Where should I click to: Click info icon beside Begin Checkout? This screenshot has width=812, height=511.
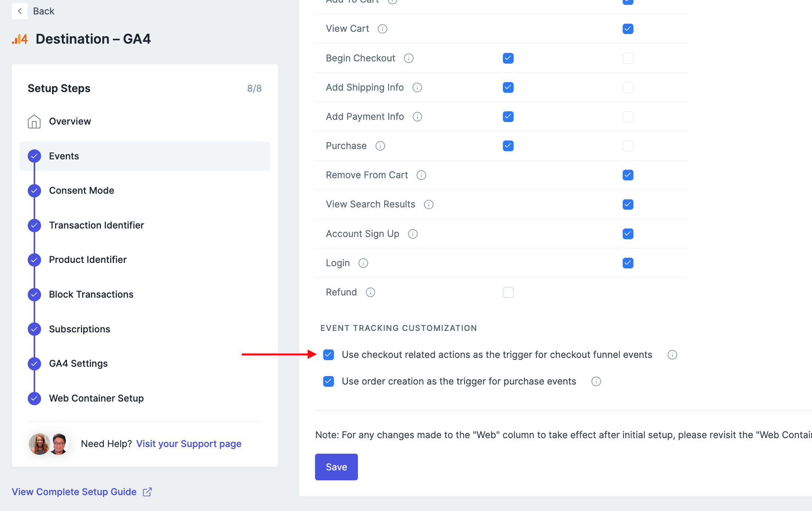(409, 58)
